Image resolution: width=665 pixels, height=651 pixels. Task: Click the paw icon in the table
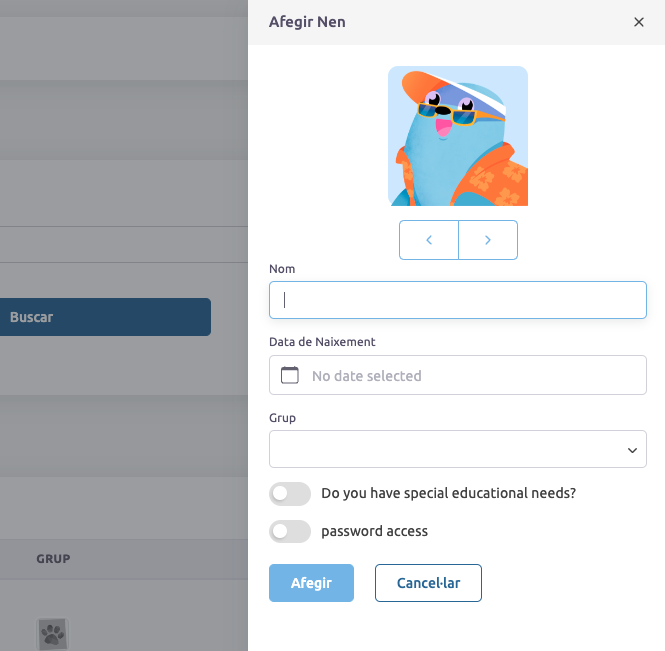[52, 632]
